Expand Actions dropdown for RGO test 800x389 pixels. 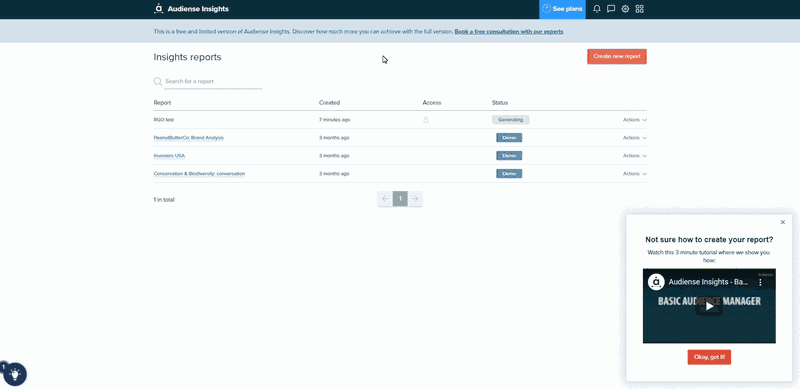coord(635,120)
